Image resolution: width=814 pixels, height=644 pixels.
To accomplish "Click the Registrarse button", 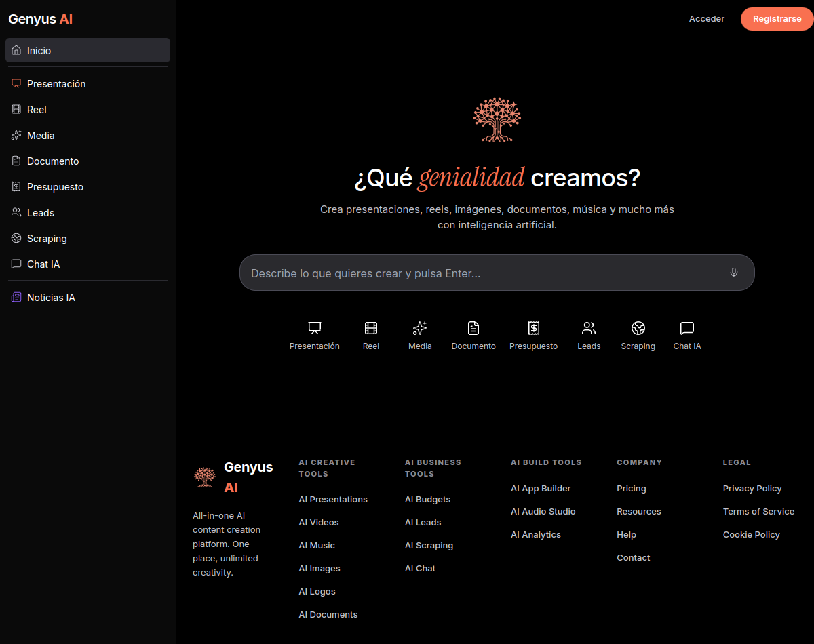I will click(x=777, y=19).
